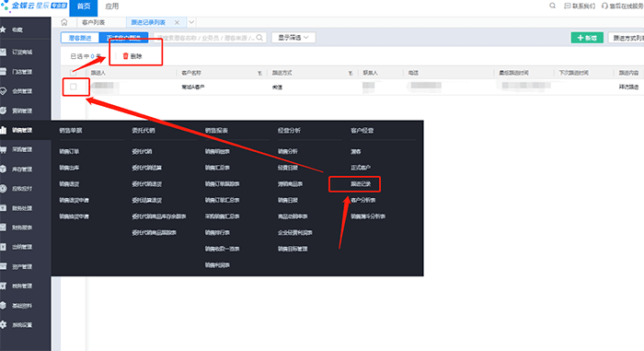Screen dimensions: 644x351
Task: Choose 正式客户 in the flyout menu
Action: click(x=361, y=168)
